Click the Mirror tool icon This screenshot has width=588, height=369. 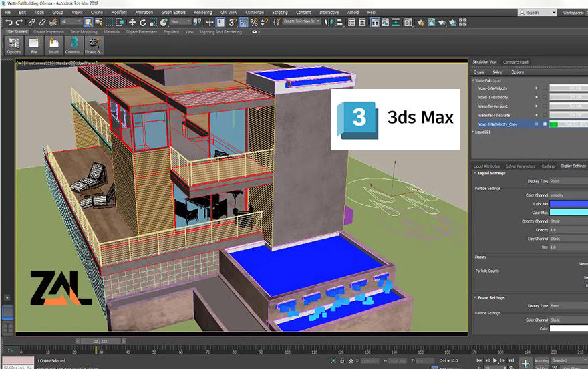[x=329, y=23]
